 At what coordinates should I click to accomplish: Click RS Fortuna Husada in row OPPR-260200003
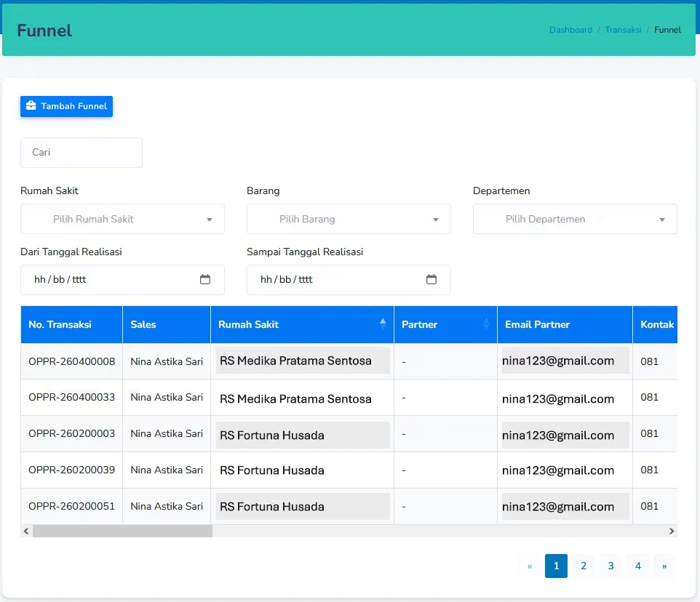pos(272,436)
